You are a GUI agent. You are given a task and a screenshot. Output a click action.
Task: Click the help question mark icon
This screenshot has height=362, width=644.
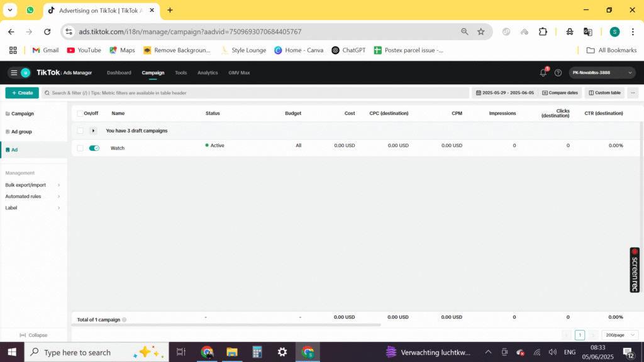click(558, 73)
